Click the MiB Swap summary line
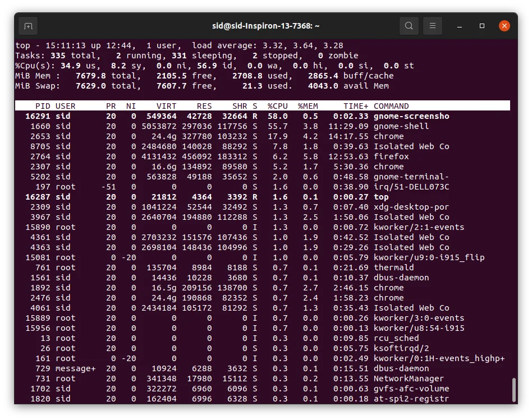 coord(202,86)
